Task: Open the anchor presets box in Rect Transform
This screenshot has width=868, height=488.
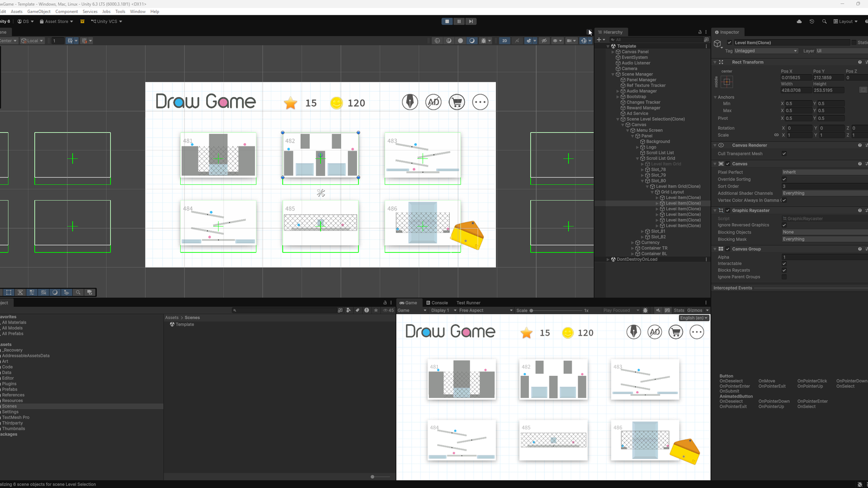Action: [727, 82]
